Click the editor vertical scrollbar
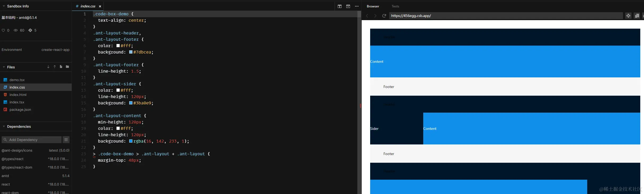644x194 pixels. point(359,102)
